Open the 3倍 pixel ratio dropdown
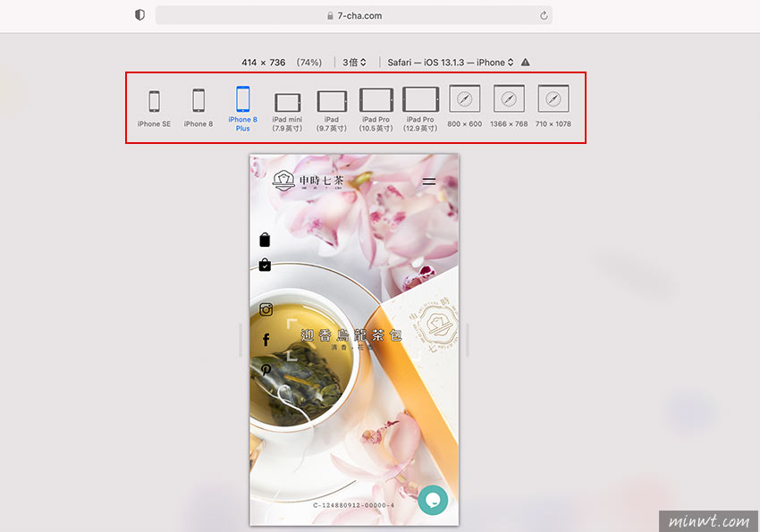Image resolution: width=760 pixels, height=532 pixels. 354,63
